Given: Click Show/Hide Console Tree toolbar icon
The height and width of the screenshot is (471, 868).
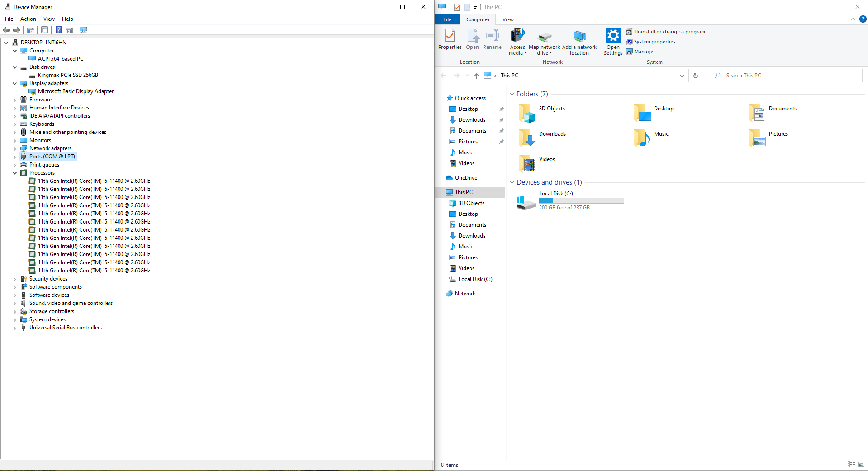Looking at the screenshot, I should (31, 30).
